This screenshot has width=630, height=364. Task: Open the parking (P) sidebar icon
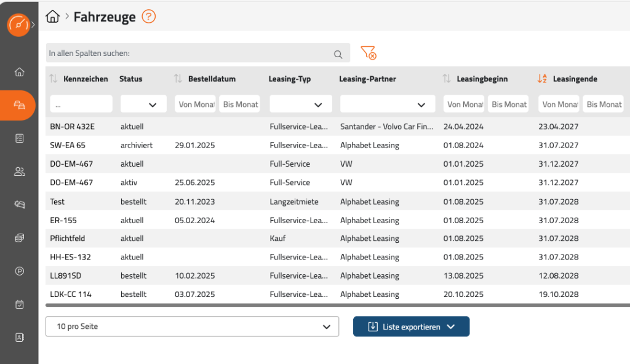[19, 271]
